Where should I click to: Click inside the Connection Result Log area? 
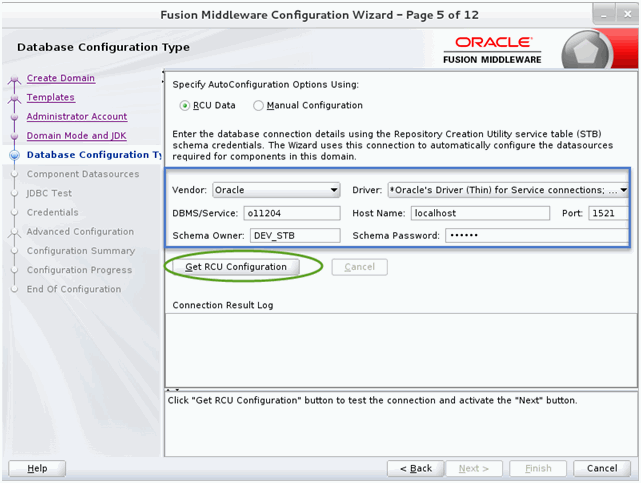(x=401, y=351)
